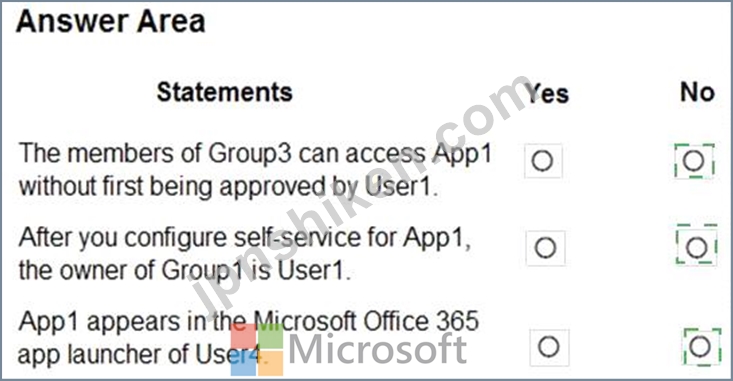Mark Yes for App1 in User4 launcher
Image resolution: width=733 pixels, height=381 pixels.
pyautogui.click(x=549, y=347)
